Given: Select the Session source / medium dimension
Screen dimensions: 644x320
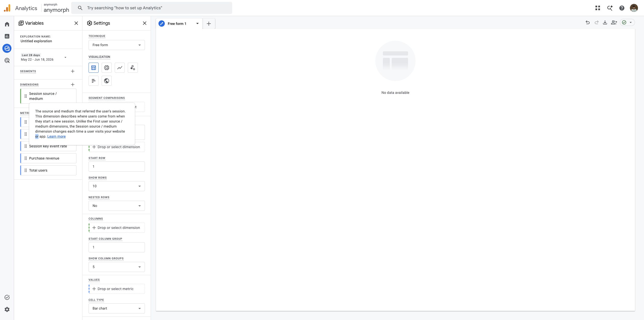Looking at the screenshot, I should coord(48,96).
